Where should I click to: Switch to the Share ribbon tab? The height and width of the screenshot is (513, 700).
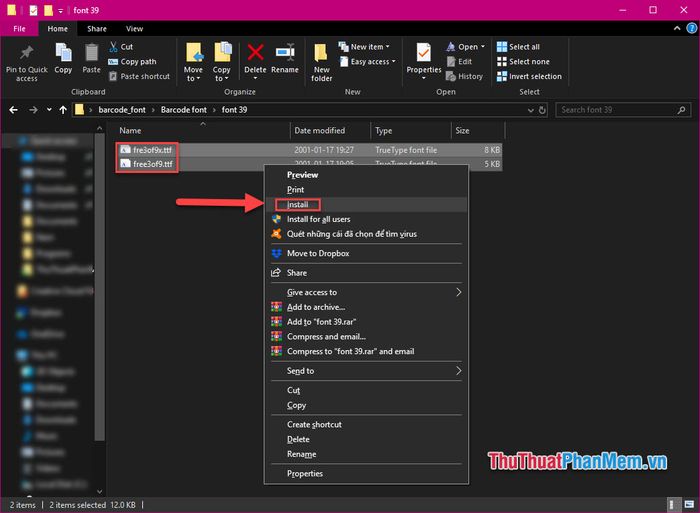coord(97,29)
